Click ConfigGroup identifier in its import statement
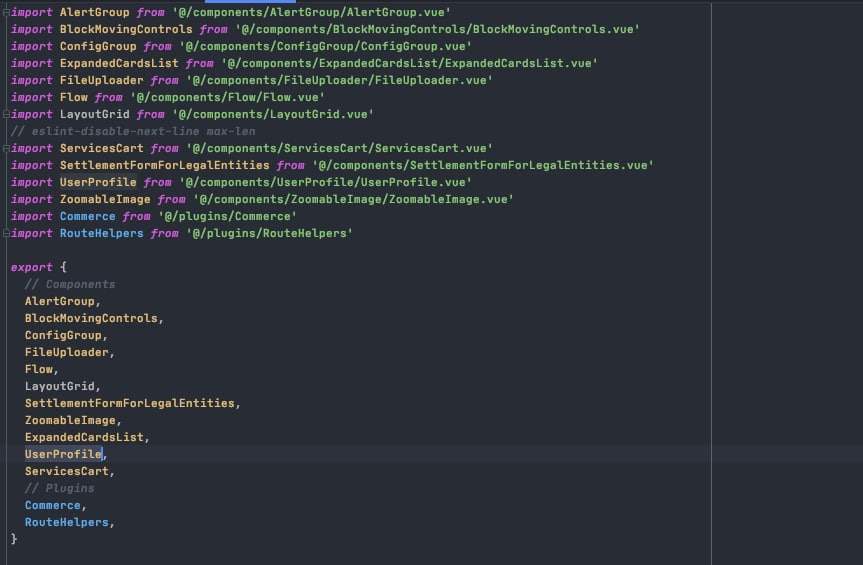This screenshot has height=565, width=863. pyautogui.click(x=98, y=46)
